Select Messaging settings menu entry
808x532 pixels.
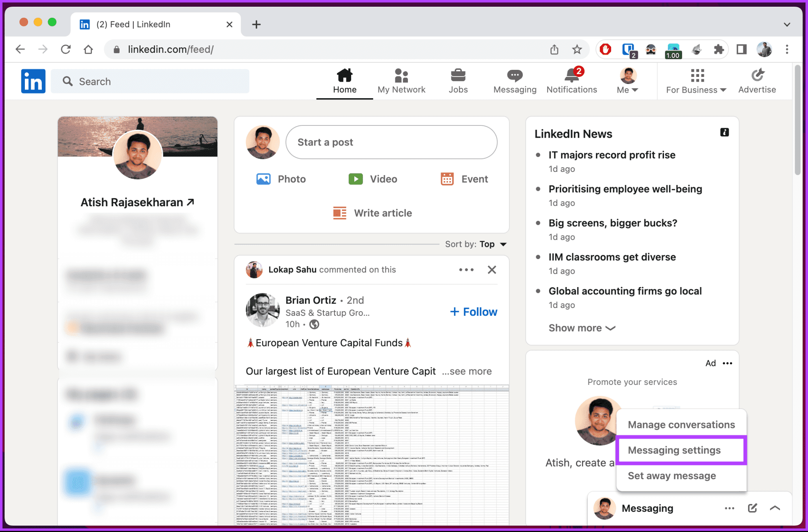coord(681,450)
